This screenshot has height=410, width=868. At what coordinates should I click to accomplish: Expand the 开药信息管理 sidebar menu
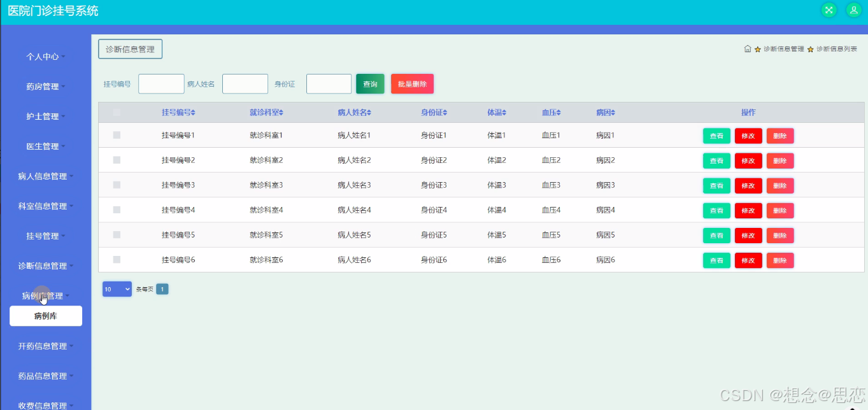[45, 346]
